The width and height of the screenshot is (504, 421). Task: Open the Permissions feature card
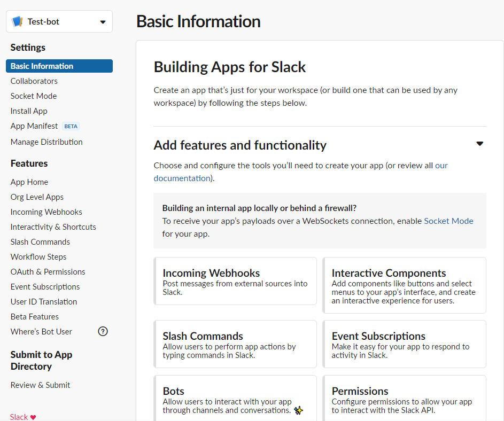click(405, 398)
